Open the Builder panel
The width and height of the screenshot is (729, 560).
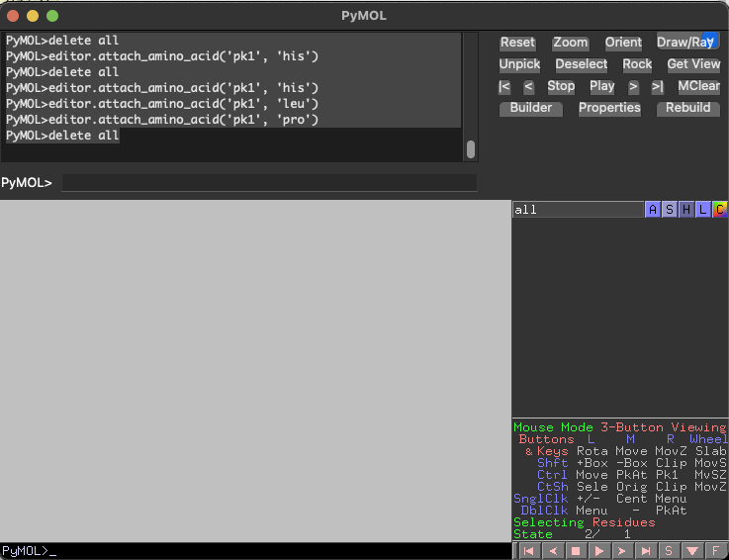pyautogui.click(x=531, y=108)
